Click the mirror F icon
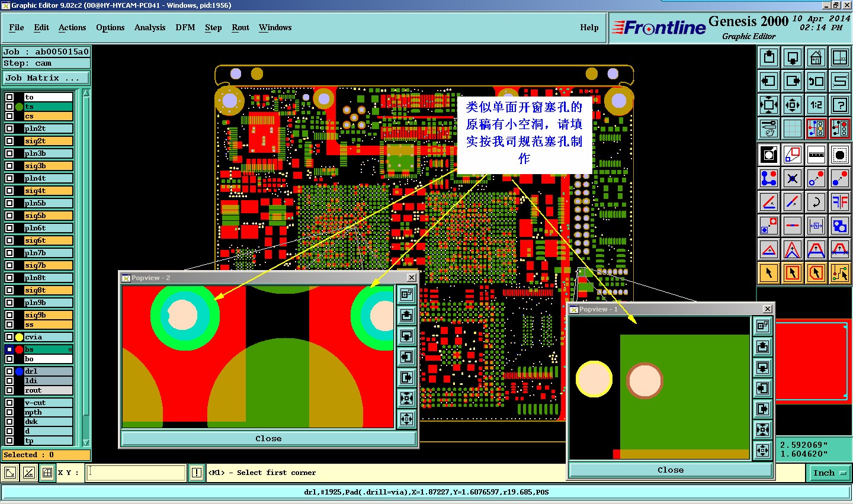The width and height of the screenshot is (853, 504). coord(840,202)
